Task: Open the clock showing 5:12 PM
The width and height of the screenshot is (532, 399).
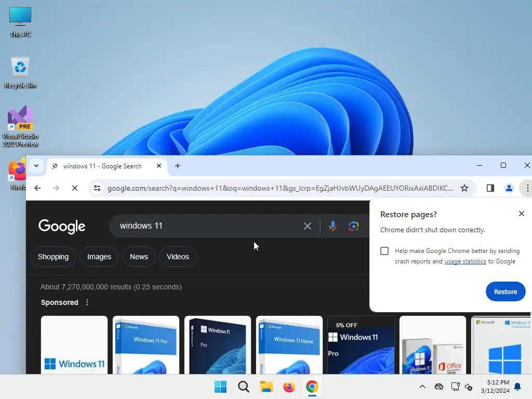Action: click(x=495, y=387)
